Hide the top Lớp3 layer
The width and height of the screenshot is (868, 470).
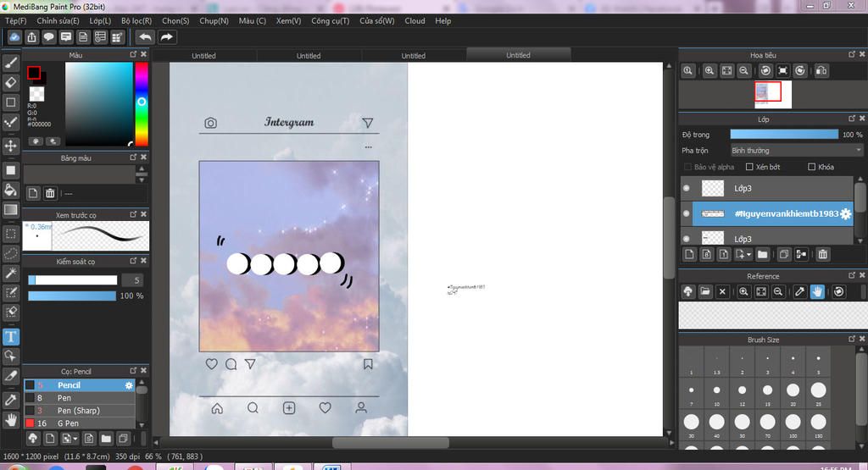(x=687, y=188)
